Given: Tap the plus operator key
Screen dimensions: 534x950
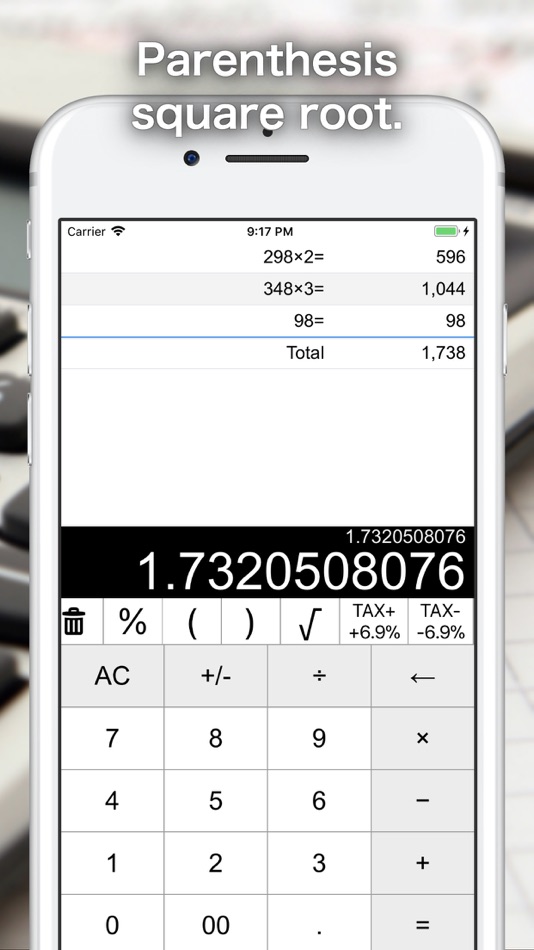Looking at the screenshot, I should [423, 863].
